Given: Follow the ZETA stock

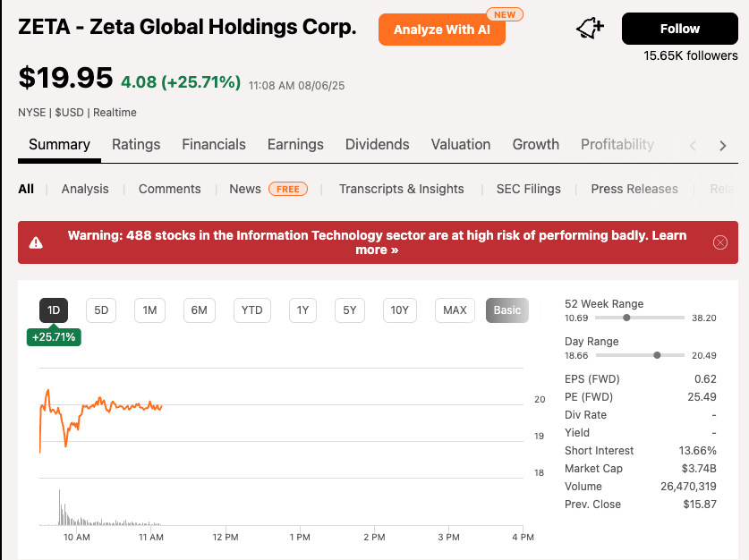Looking at the screenshot, I should 679,29.
